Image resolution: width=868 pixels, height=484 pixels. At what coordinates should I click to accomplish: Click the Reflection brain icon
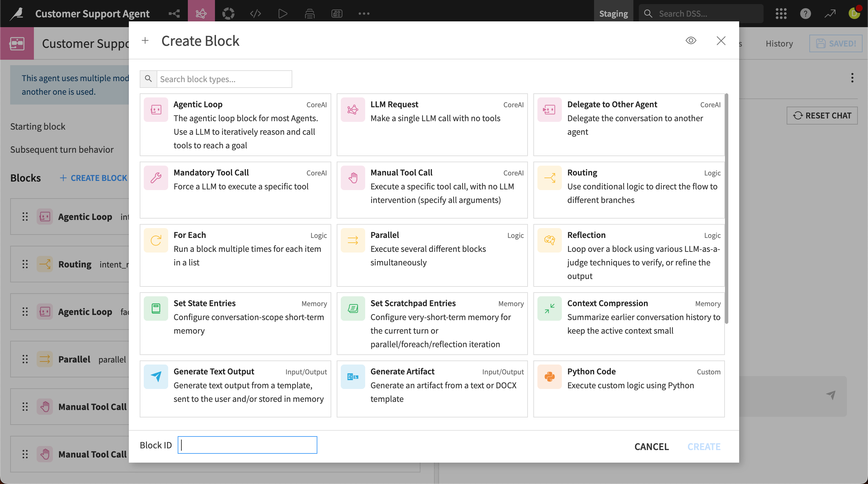549,240
